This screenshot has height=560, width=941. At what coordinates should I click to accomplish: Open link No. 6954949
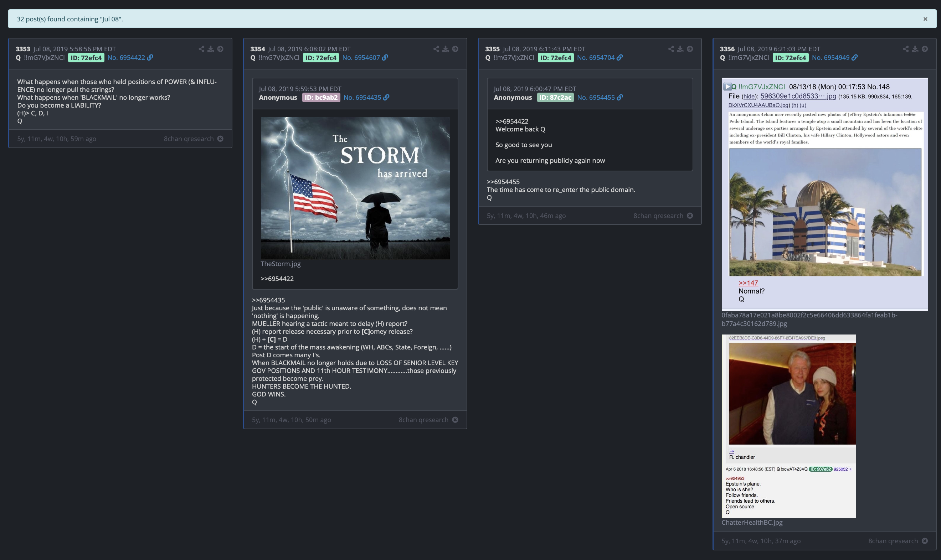point(831,57)
